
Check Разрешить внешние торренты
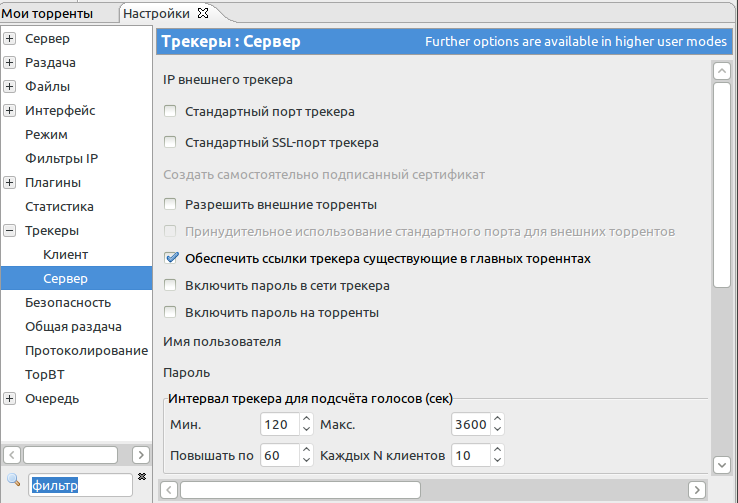pos(170,204)
